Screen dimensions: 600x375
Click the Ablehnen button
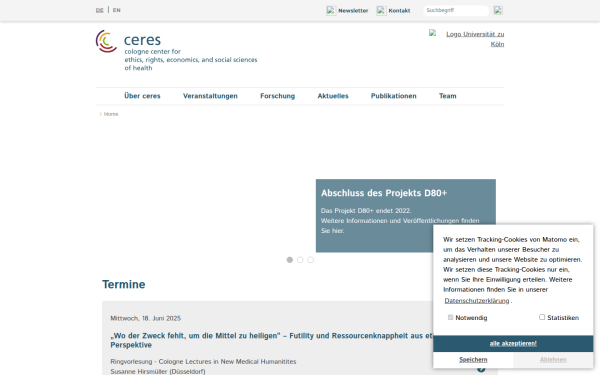pyautogui.click(x=553, y=360)
